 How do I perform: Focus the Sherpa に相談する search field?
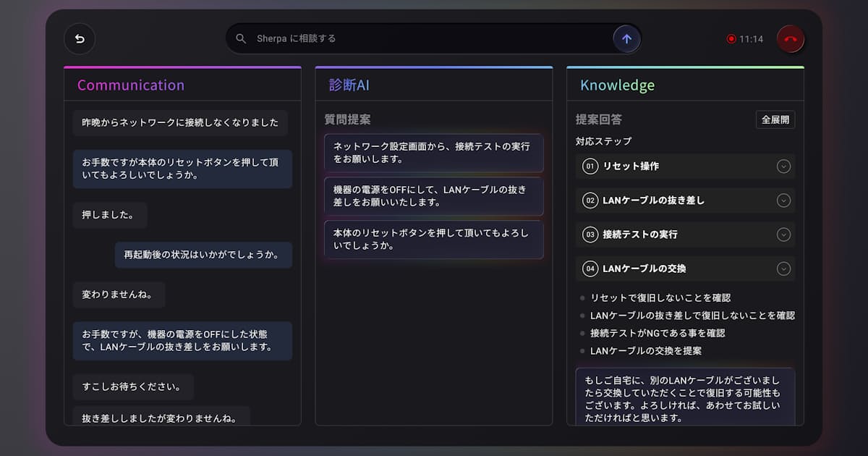pyautogui.click(x=433, y=39)
